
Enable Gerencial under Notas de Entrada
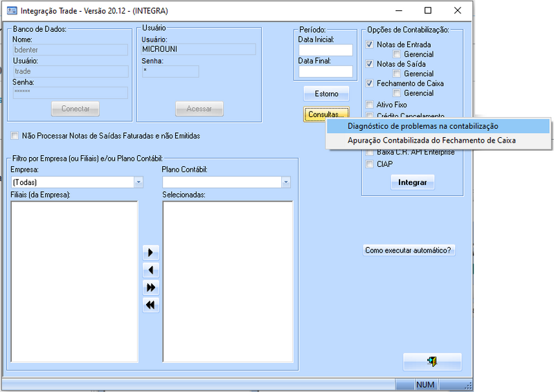click(397, 54)
